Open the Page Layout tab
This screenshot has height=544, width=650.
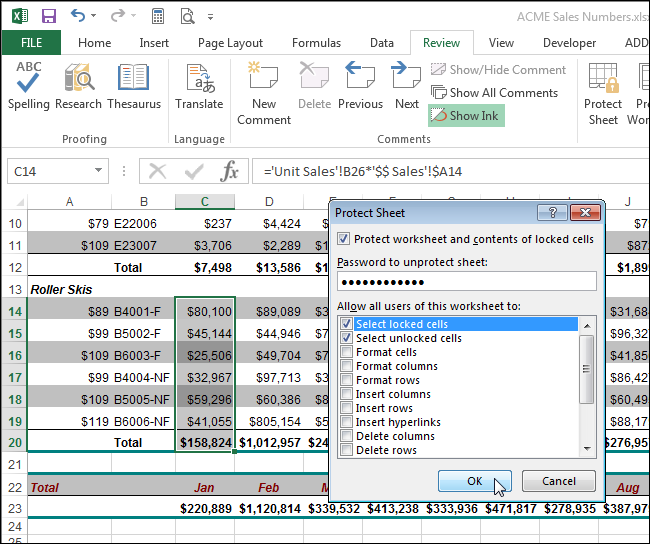[230, 43]
